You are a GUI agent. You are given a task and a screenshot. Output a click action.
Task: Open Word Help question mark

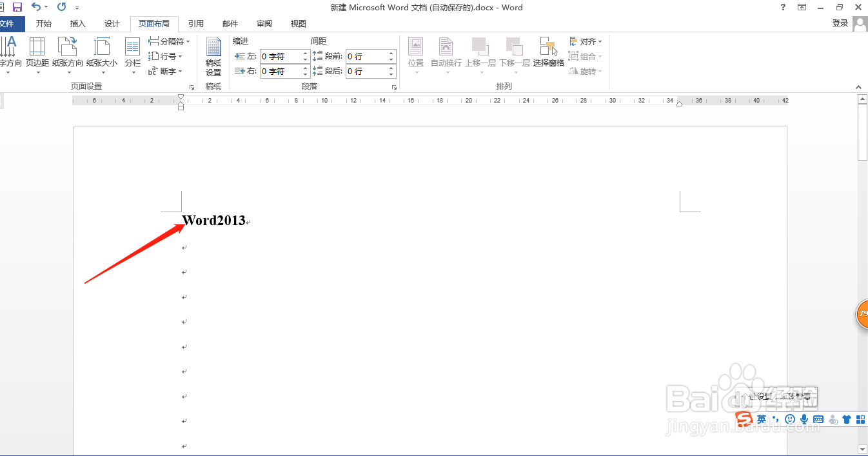click(x=783, y=7)
